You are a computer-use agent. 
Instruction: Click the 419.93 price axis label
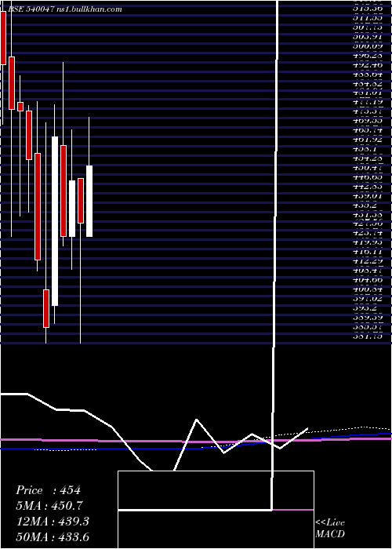367,242
